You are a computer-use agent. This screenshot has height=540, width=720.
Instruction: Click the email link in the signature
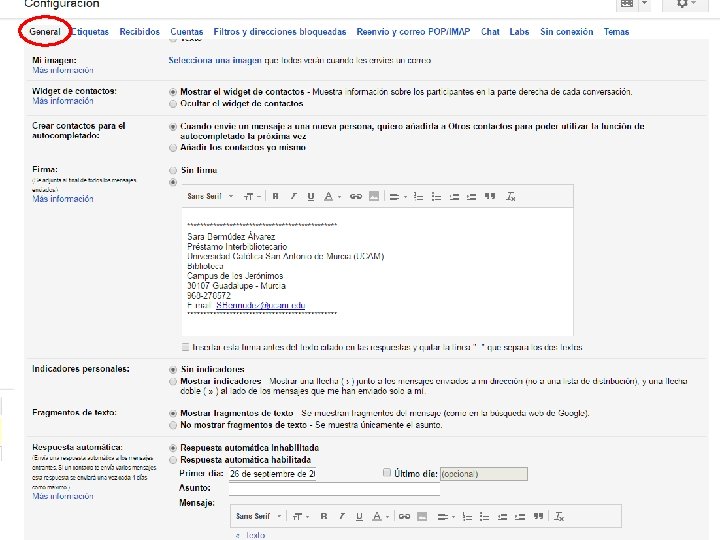coord(260,305)
